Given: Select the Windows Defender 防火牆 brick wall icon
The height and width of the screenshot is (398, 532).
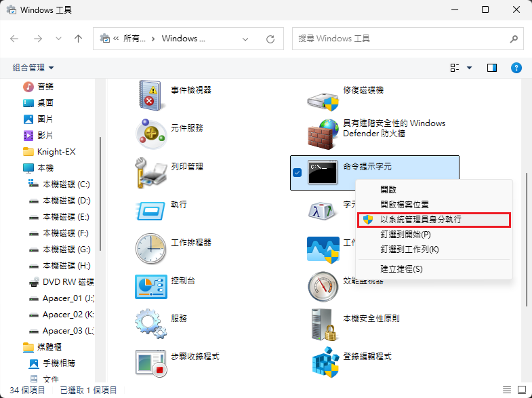Looking at the screenshot, I should click(x=323, y=134).
